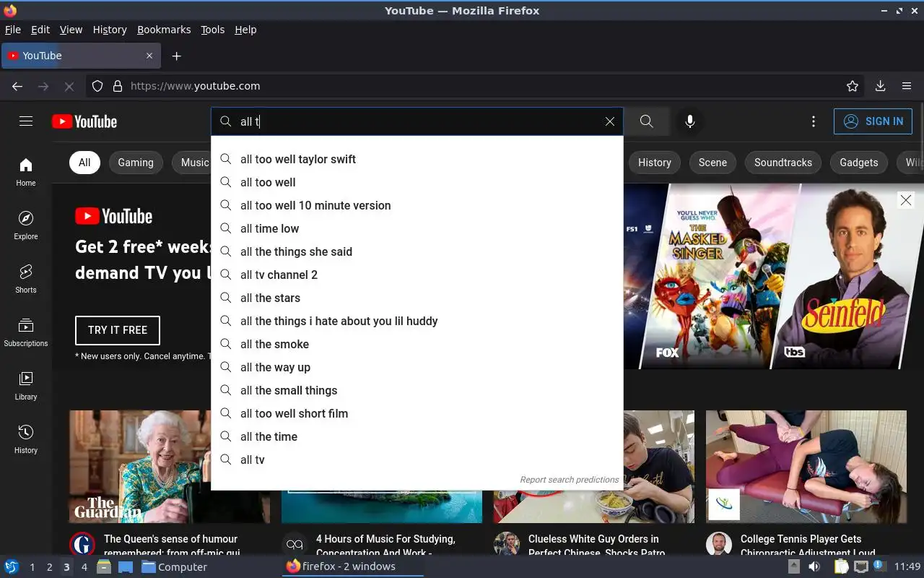Viewport: 924px width, 578px height.
Task: Open the Firefox application menu
Action: pos(907,86)
